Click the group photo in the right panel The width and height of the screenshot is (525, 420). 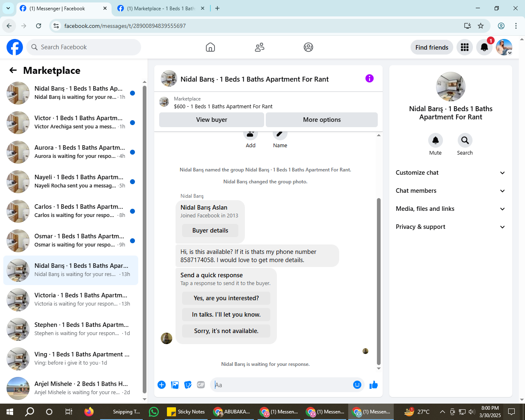point(451,87)
